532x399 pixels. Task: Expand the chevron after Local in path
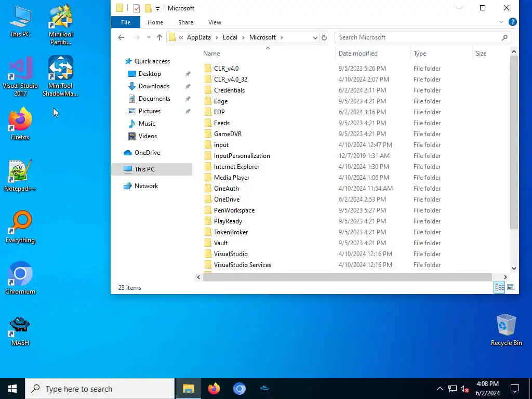(x=243, y=37)
